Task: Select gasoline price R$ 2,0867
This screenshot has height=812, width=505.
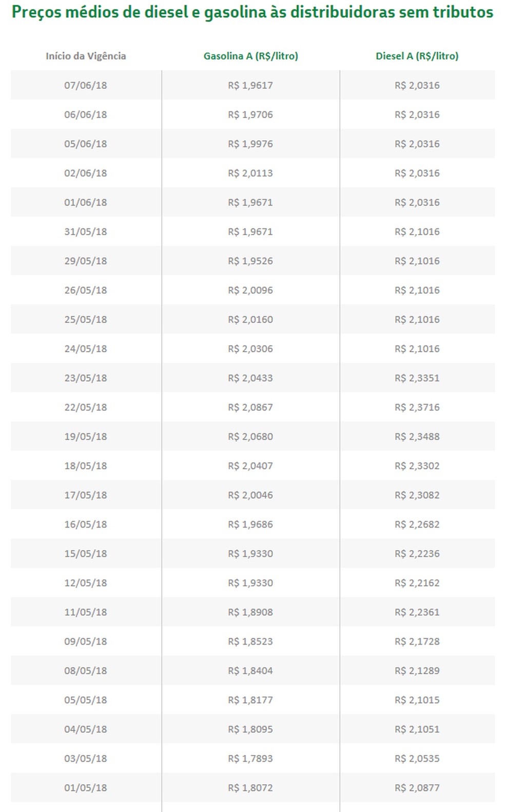Action: pyautogui.click(x=250, y=407)
